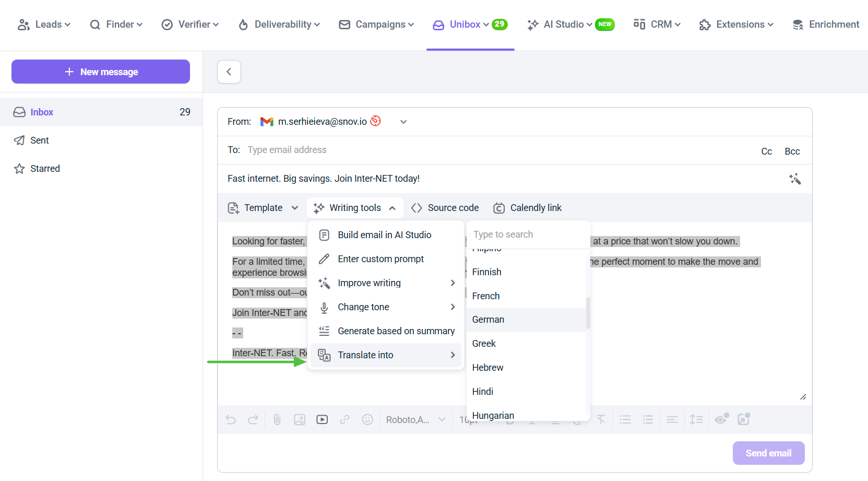The height and width of the screenshot is (481, 868).
Task: Choose Greek in language list
Action: coord(526,344)
